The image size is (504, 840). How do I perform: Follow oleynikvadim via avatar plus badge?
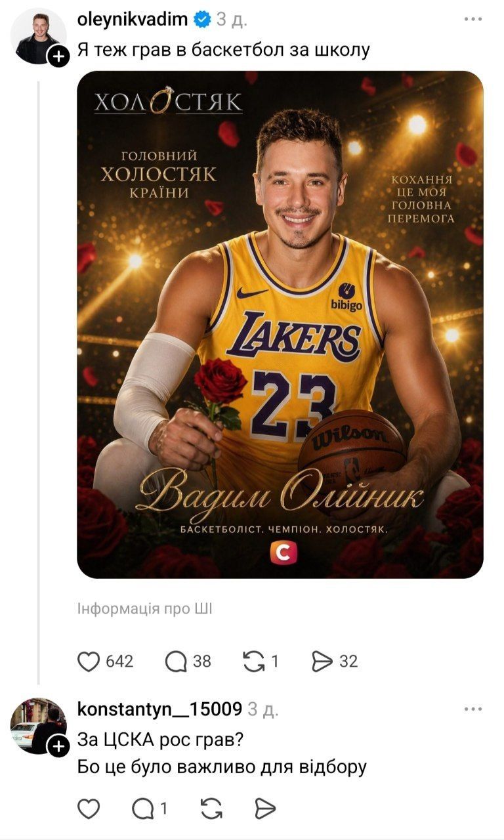(x=58, y=57)
